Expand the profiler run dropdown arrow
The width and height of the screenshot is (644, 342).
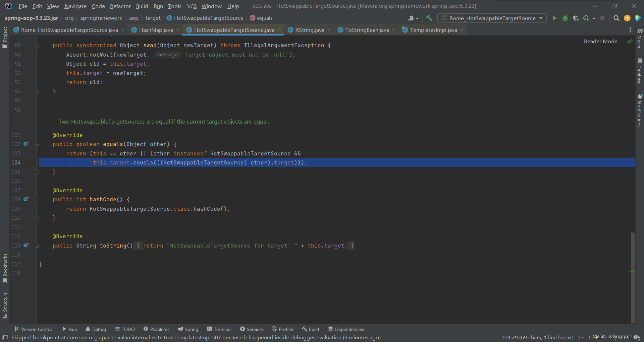coord(594,18)
